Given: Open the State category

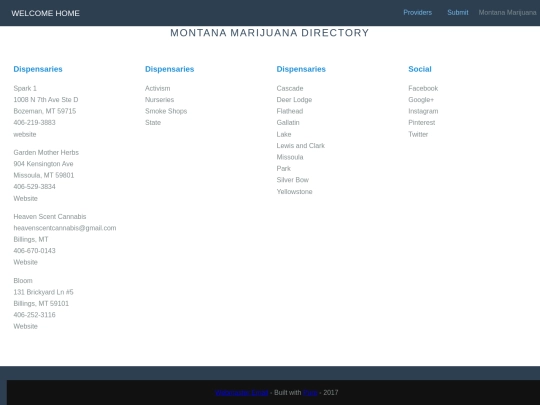Looking at the screenshot, I should tap(153, 122).
